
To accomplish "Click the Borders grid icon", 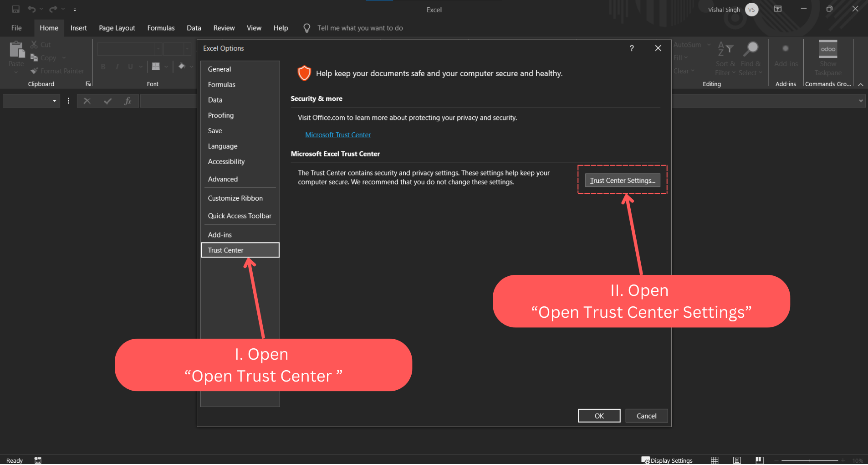I will (x=156, y=67).
